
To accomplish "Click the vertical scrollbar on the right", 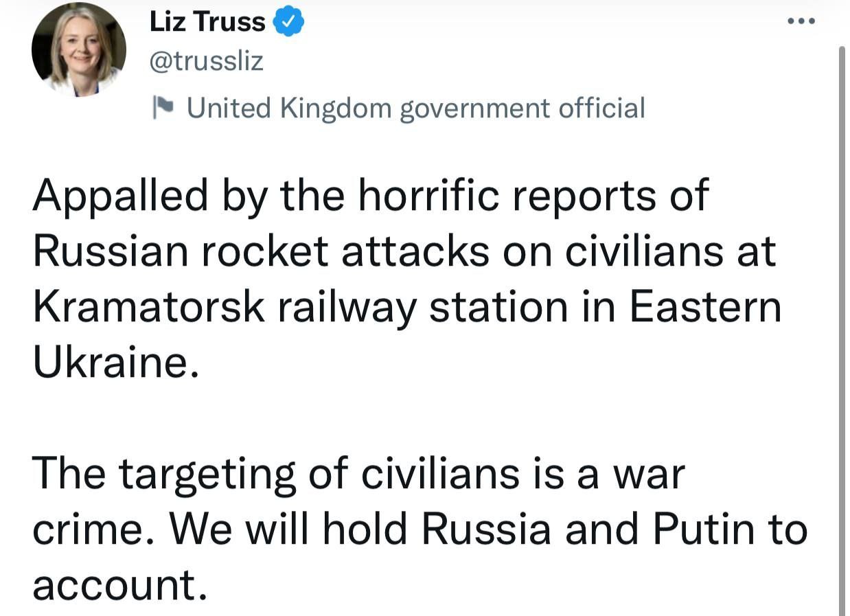I will click(x=842, y=330).
